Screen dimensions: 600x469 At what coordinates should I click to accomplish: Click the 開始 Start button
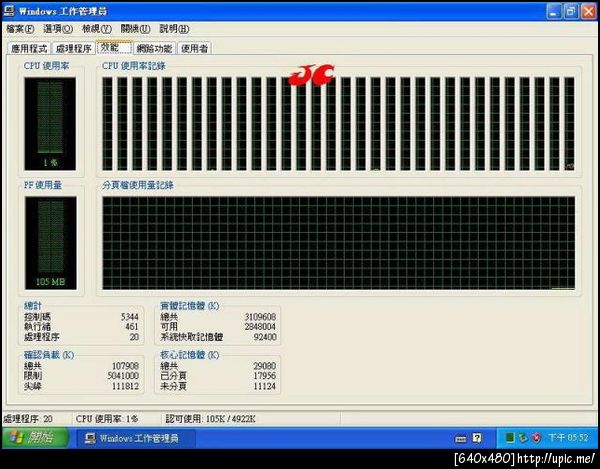click(35, 438)
